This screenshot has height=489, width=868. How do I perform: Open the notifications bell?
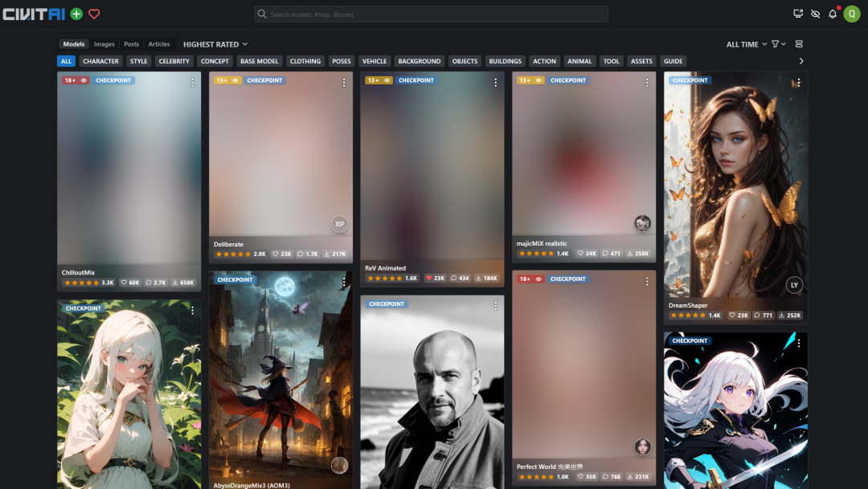click(833, 14)
